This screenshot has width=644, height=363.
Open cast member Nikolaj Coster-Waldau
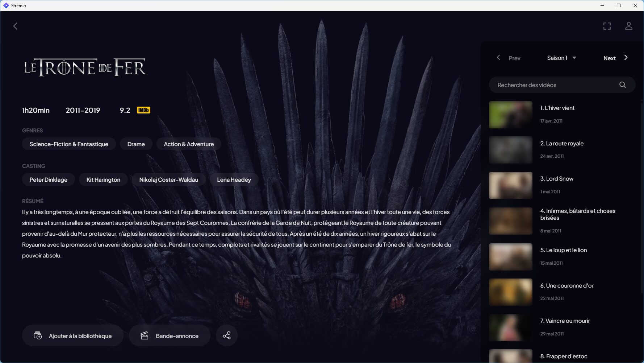(x=169, y=180)
